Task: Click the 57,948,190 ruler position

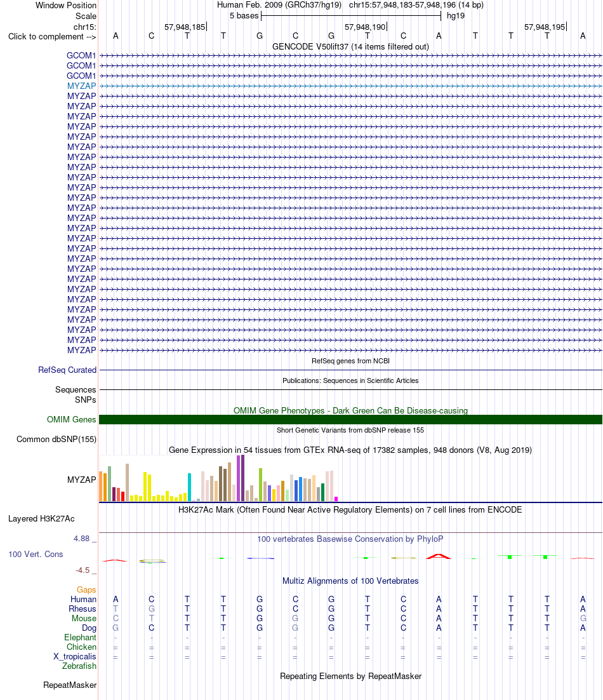Action: click(365, 27)
